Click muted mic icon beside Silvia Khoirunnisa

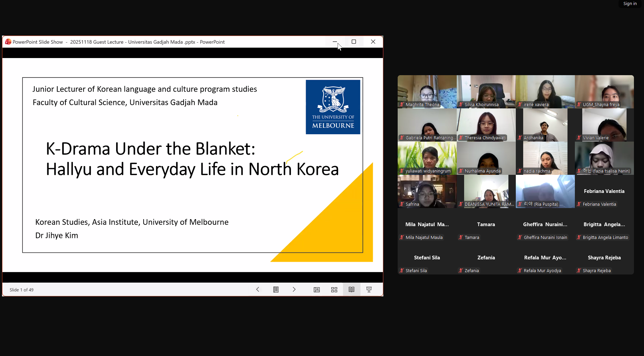point(461,105)
